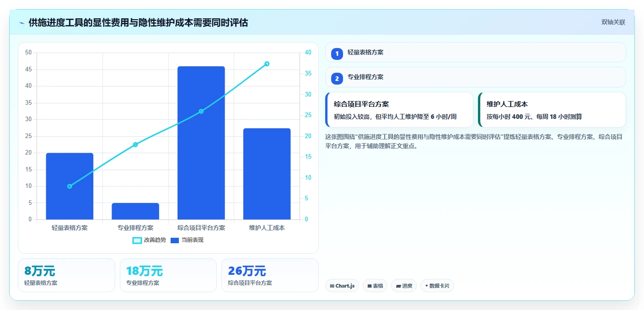Image resolution: width=644 pixels, height=310 pixels.
Task: Click the trend line point above 轻量表格方案
Action: pos(70,186)
